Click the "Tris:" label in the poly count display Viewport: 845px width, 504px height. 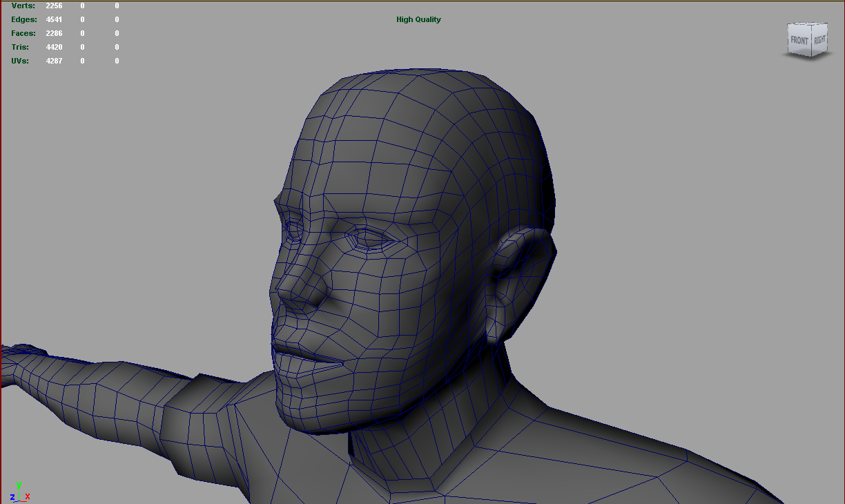pyautogui.click(x=20, y=47)
